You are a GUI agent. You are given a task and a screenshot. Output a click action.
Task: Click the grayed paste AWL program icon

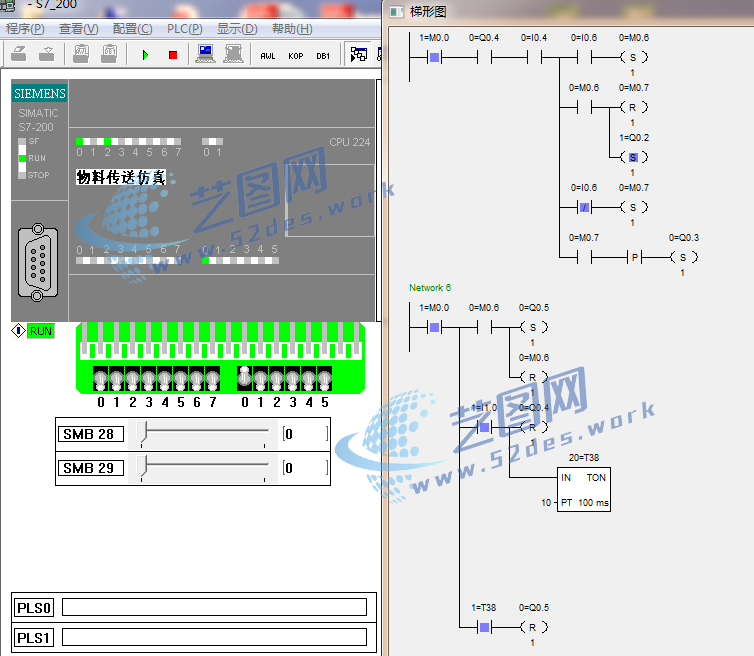(x=81, y=54)
